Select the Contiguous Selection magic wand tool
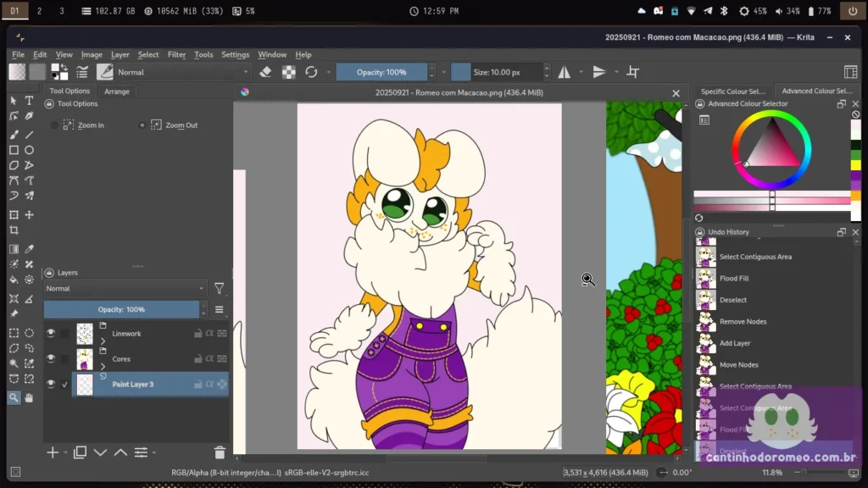The image size is (868, 488). pyautogui.click(x=14, y=363)
